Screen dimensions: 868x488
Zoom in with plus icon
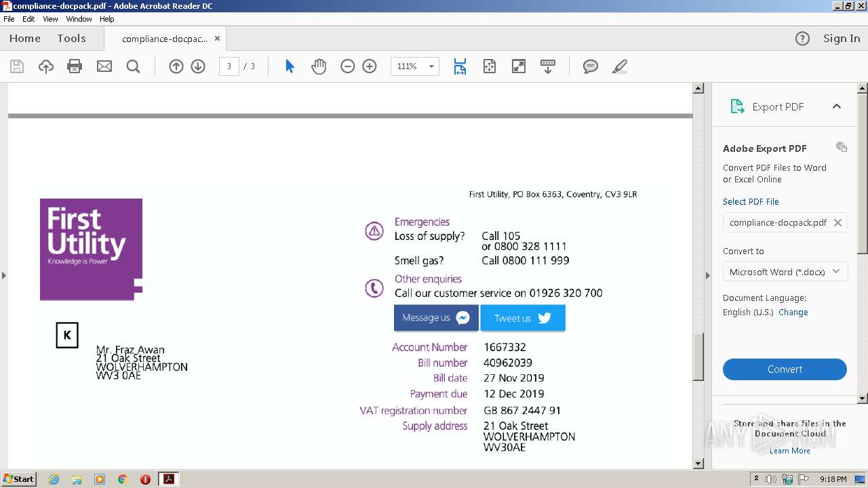tap(370, 66)
